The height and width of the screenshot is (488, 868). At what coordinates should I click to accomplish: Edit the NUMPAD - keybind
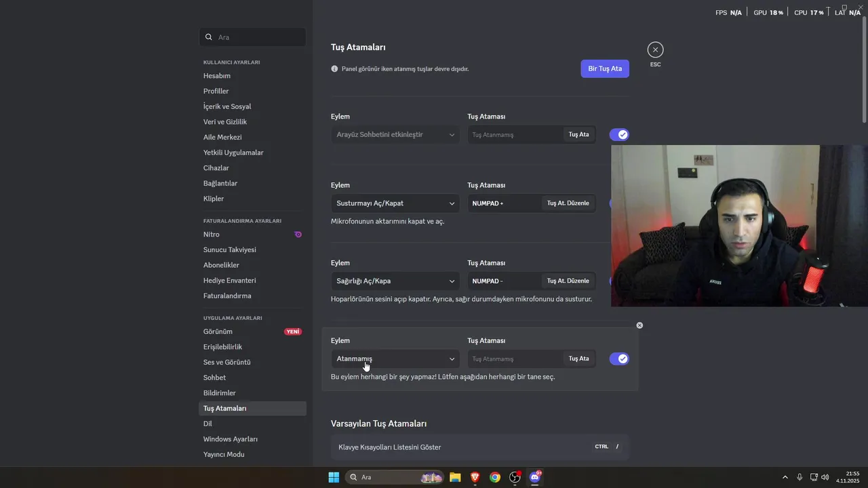pyautogui.click(x=568, y=281)
